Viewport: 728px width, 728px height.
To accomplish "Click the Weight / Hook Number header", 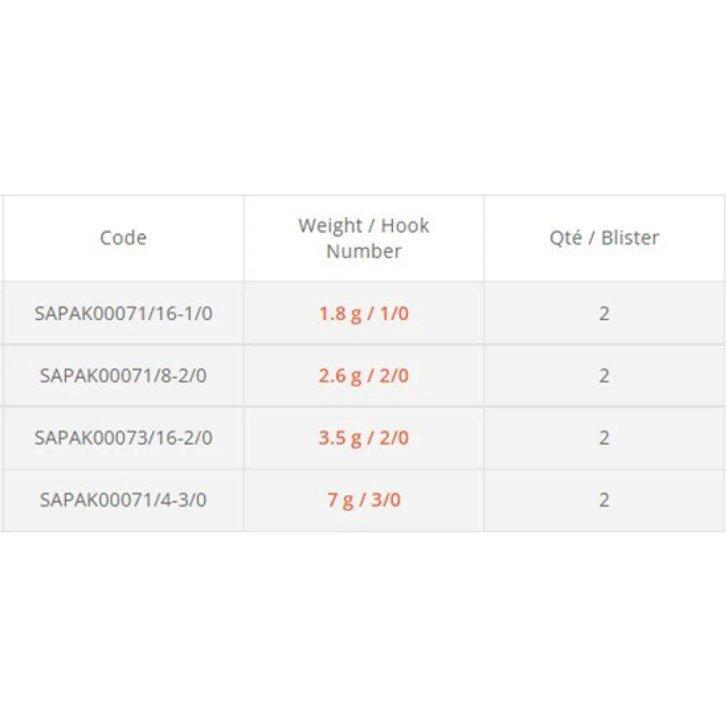I will click(x=363, y=238).
